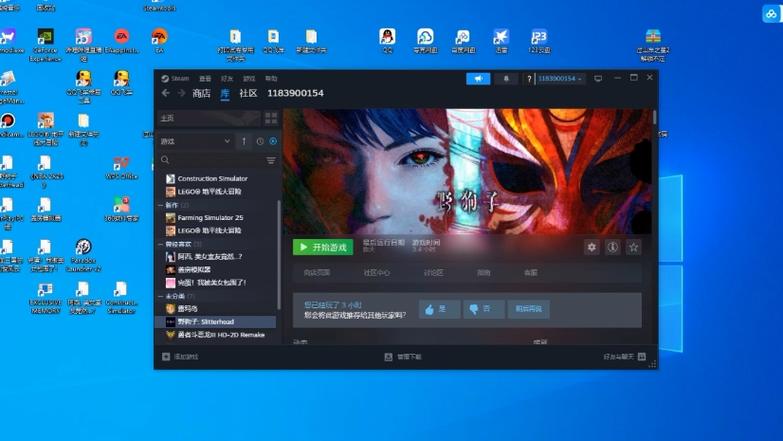This screenshot has width=783, height=441.
Task: Click the 稍后再说 button
Action: click(x=528, y=309)
